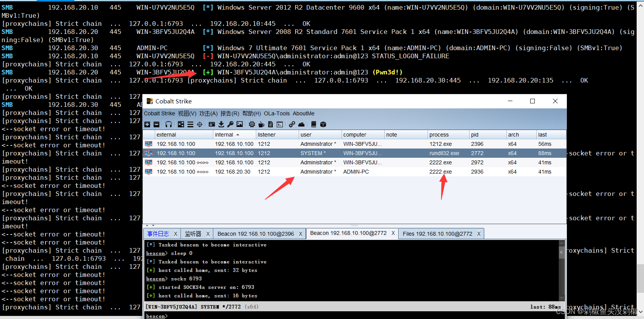Close the Files @2772 tab
This screenshot has width=644, height=319.
point(479,234)
